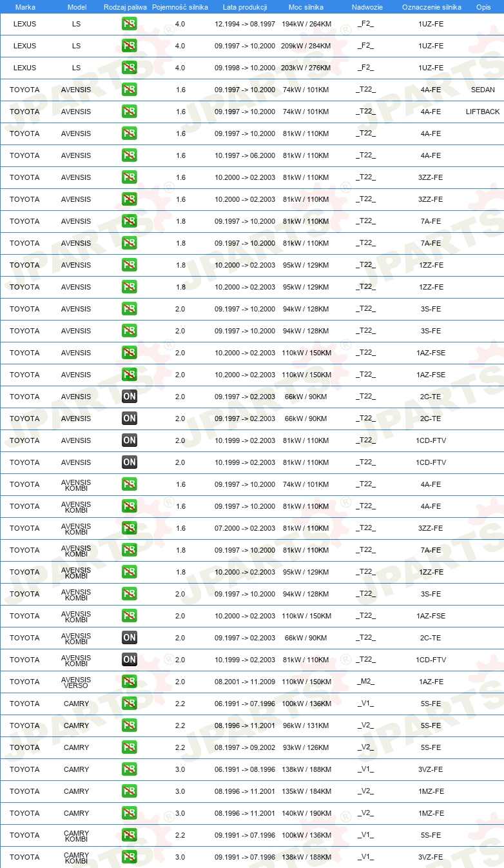The width and height of the screenshot is (504, 868).
Task: Click the Marka column header
Action: (x=25, y=7)
